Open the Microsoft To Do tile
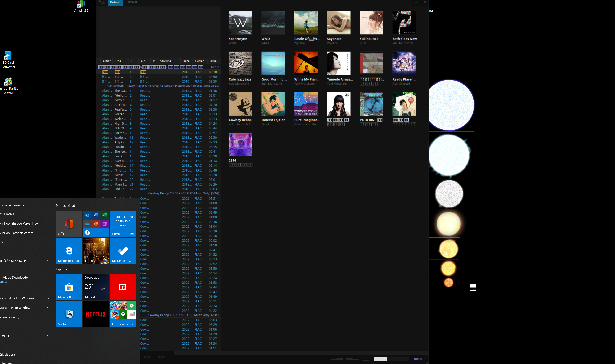Screen dimensions: 615x364 pyautogui.click(x=123, y=251)
